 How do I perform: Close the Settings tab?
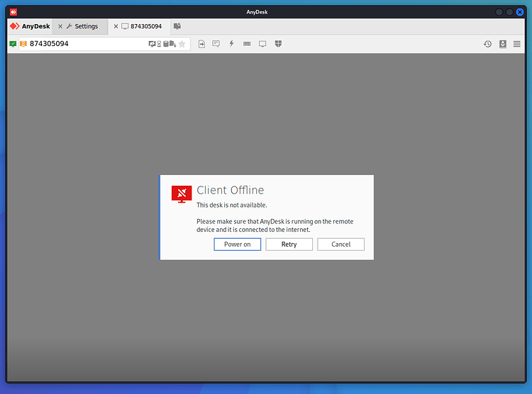click(60, 26)
